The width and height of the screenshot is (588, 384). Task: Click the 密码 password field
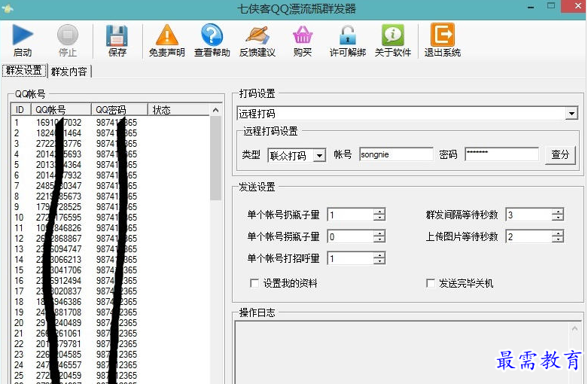point(501,154)
